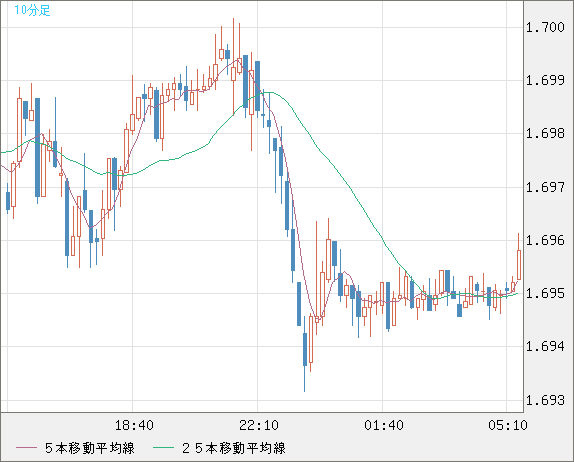Click the 18:40 time axis label

pos(134,425)
